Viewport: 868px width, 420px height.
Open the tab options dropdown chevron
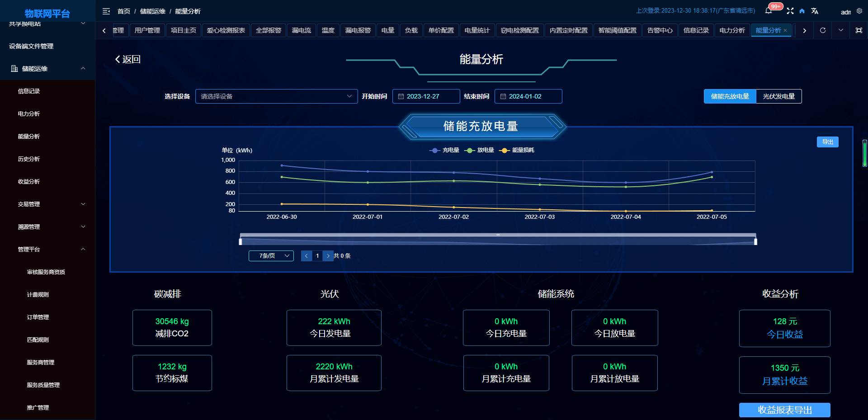[x=841, y=30]
